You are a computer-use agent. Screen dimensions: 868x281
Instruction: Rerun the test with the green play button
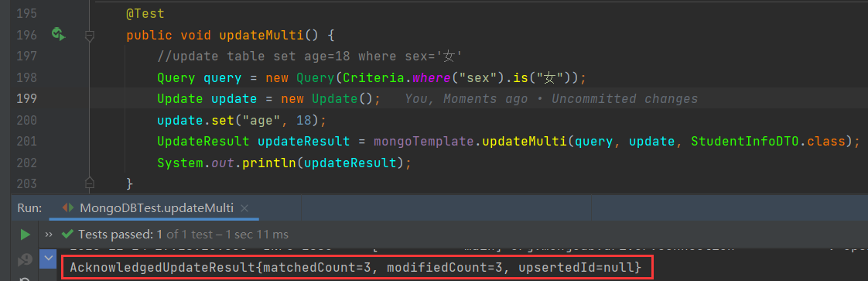[25, 235]
